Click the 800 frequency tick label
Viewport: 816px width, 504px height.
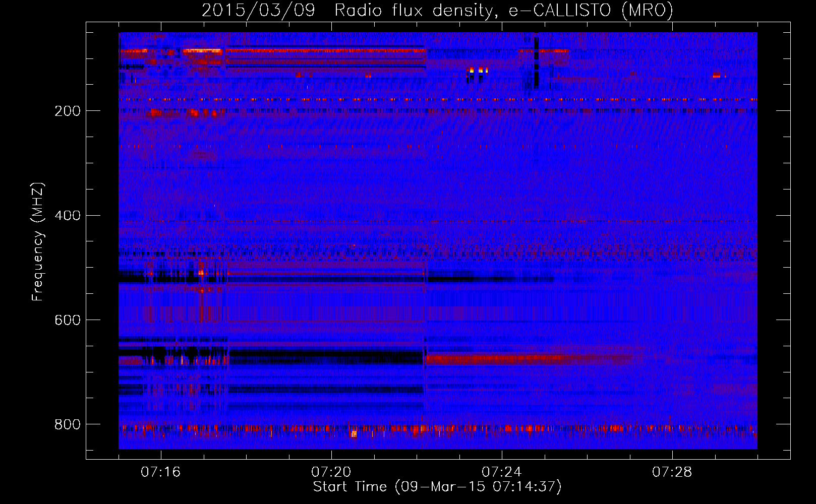click(x=68, y=425)
